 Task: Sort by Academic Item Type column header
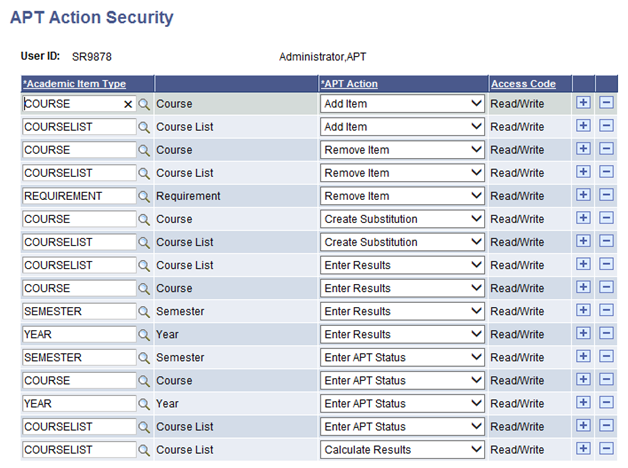point(74,83)
